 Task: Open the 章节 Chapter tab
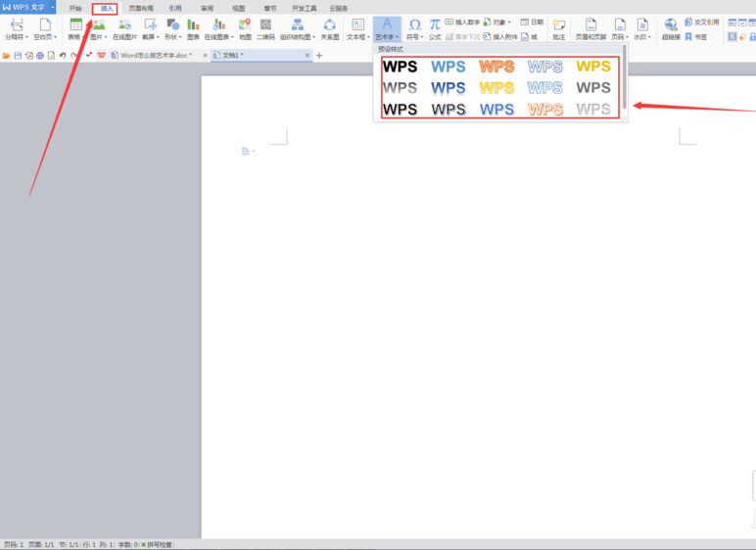[270, 8]
